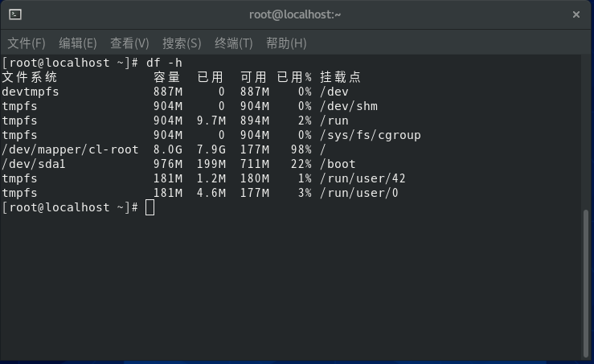Image resolution: width=594 pixels, height=364 pixels.
Task: Click the cursor block at the prompt
Action: [150, 207]
